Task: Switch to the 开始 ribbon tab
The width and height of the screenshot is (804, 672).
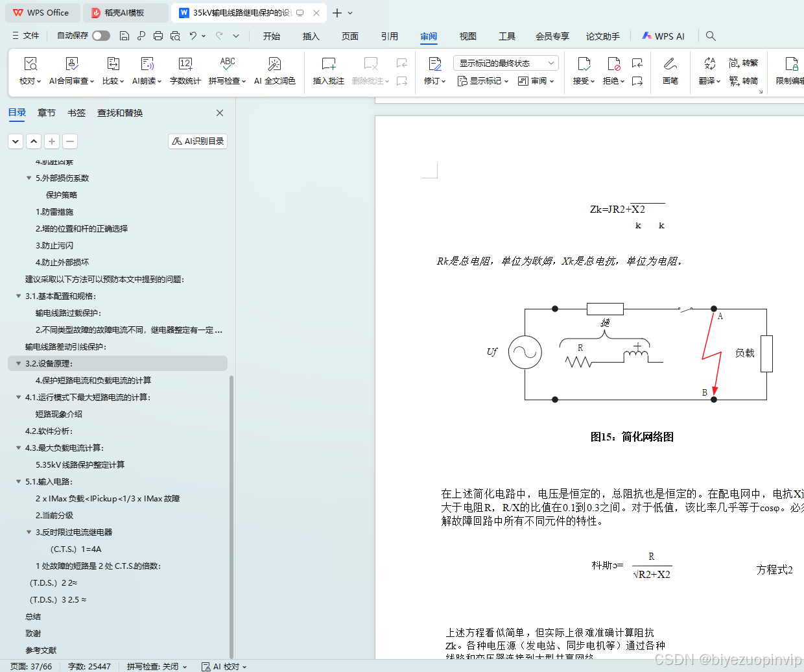Action: (x=272, y=36)
